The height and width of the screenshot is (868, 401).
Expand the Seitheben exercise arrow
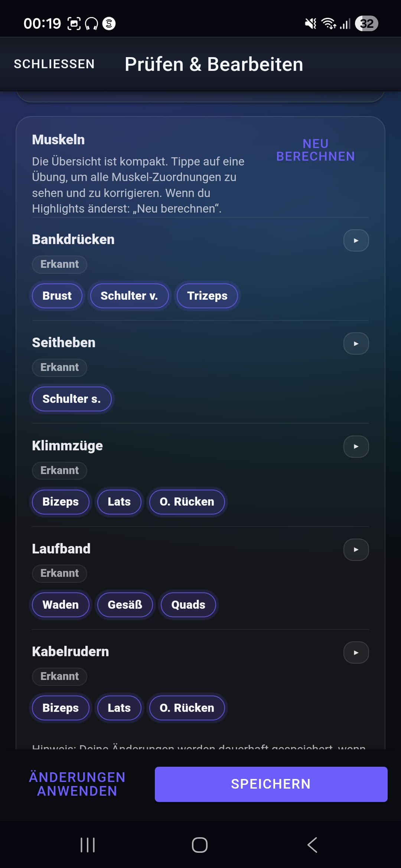356,343
